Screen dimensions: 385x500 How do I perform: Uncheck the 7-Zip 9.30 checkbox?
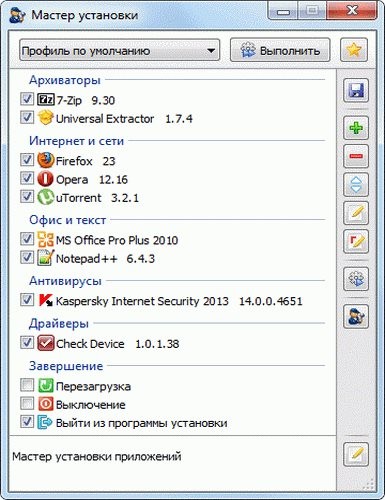pyautogui.click(x=27, y=99)
